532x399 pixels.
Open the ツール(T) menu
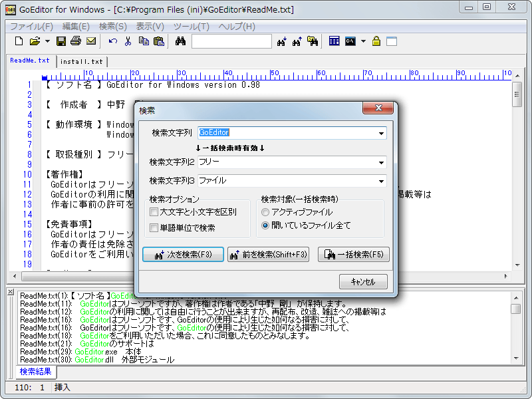192,27
